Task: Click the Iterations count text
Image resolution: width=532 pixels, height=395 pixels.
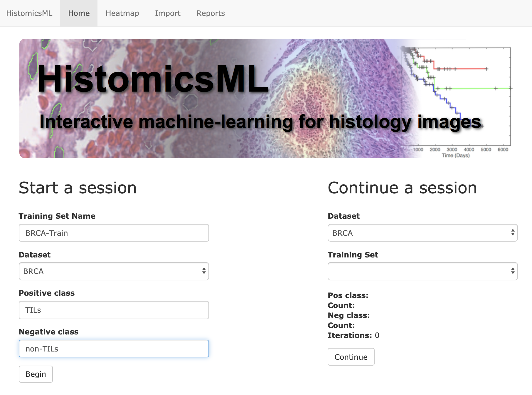Action: (353, 335)
